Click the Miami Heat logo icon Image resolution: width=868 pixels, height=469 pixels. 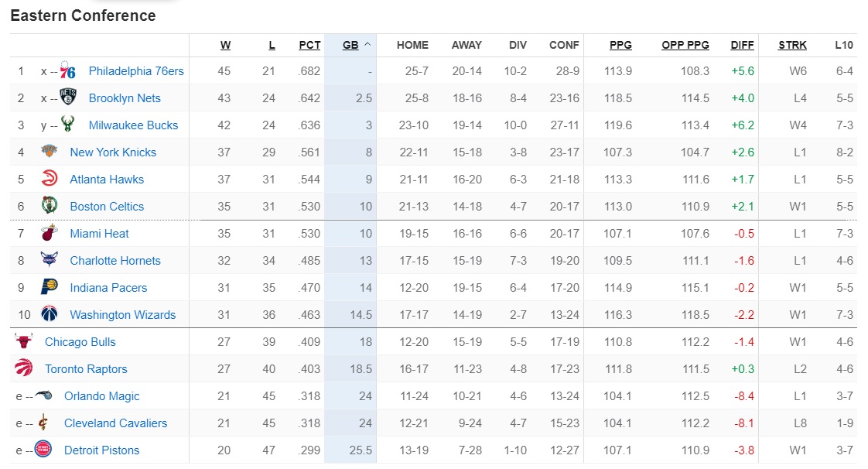(x=50, y=234)
